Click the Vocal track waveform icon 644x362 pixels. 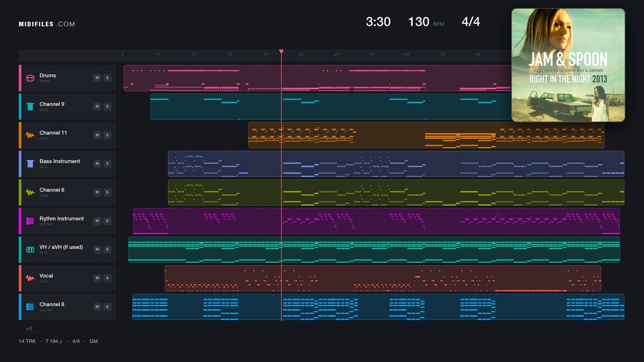30,278
